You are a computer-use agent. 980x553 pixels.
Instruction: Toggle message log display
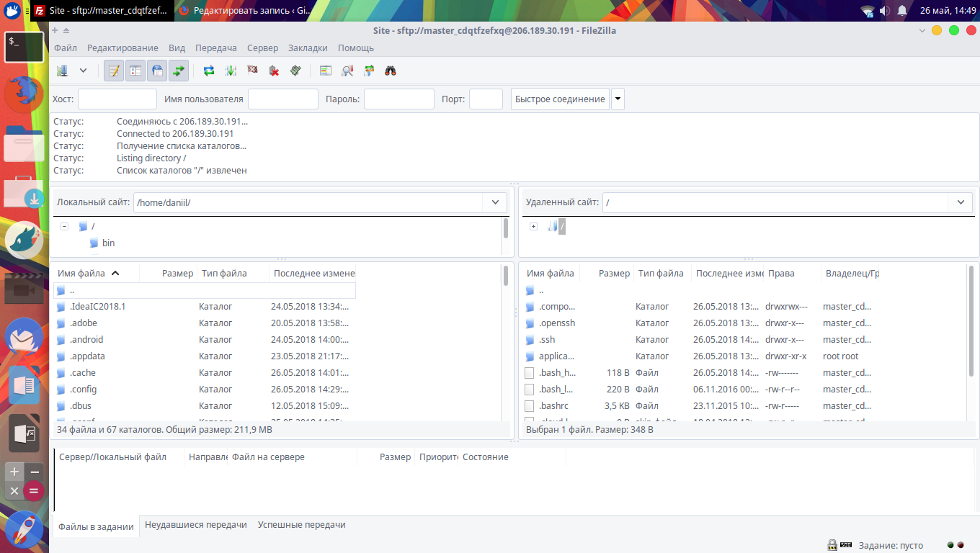click(x=114, y=71)
